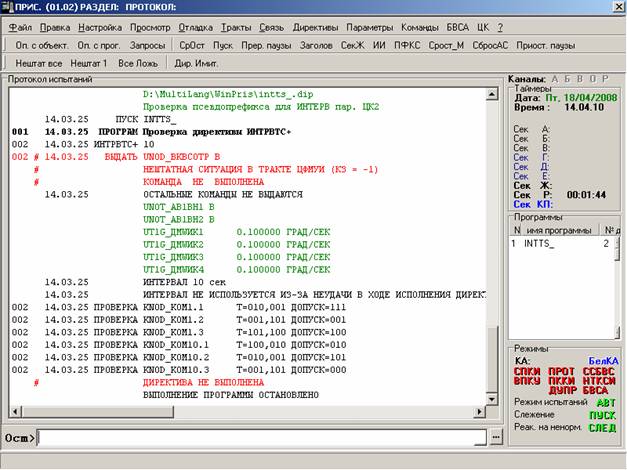Click the Оп. с объект. toolbar button
This screenshot has height=470, width=627.
click(42, 46)
